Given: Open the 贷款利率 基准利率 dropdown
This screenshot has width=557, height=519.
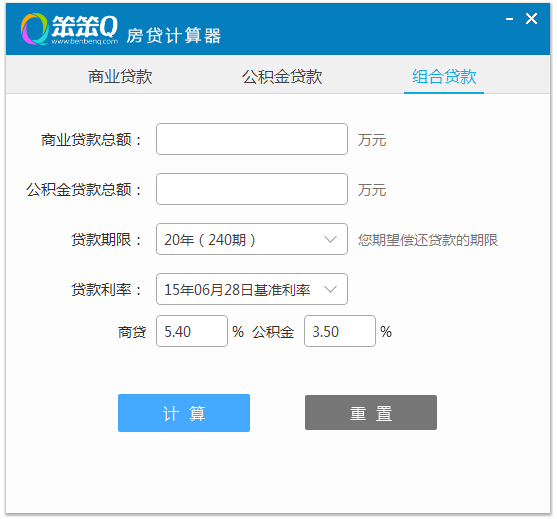Looking at the screenshot, I should (x=252, y=289).
